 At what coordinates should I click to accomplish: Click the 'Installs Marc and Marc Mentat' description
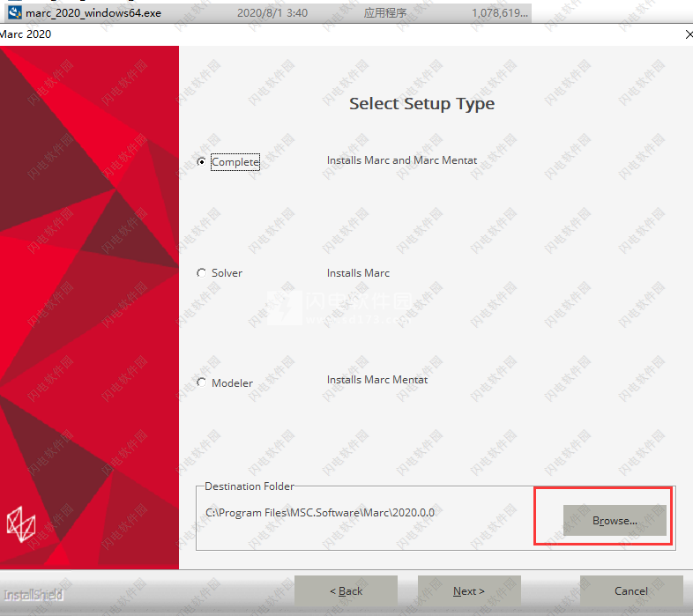click(402, 160)
